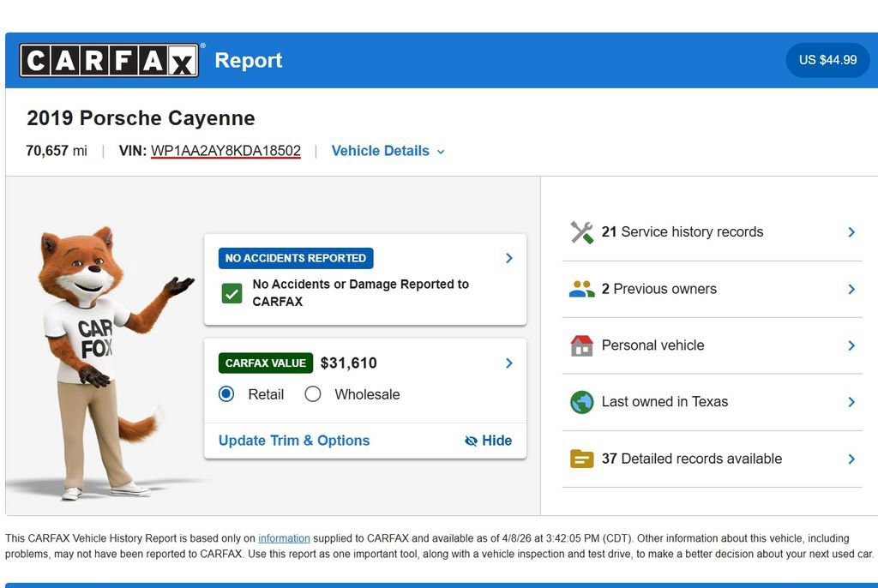Screen dimensions: 878x588
Task: Toggle Hide for the value panel
Action: click(489, 441)
